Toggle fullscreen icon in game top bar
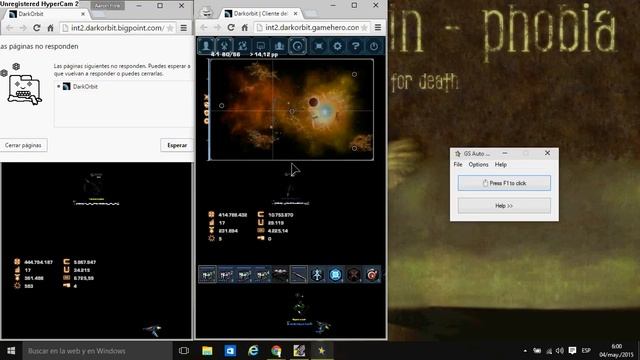 tap(319, 46)
